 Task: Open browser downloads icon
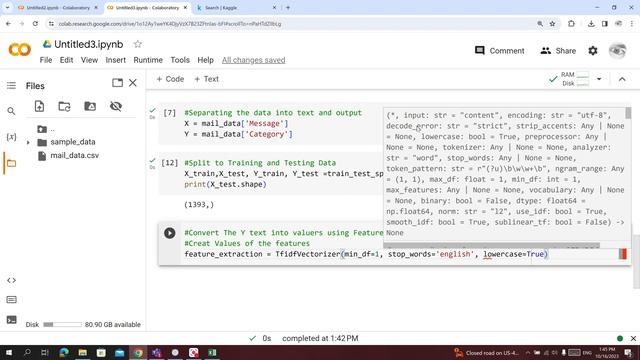(591, 24)
